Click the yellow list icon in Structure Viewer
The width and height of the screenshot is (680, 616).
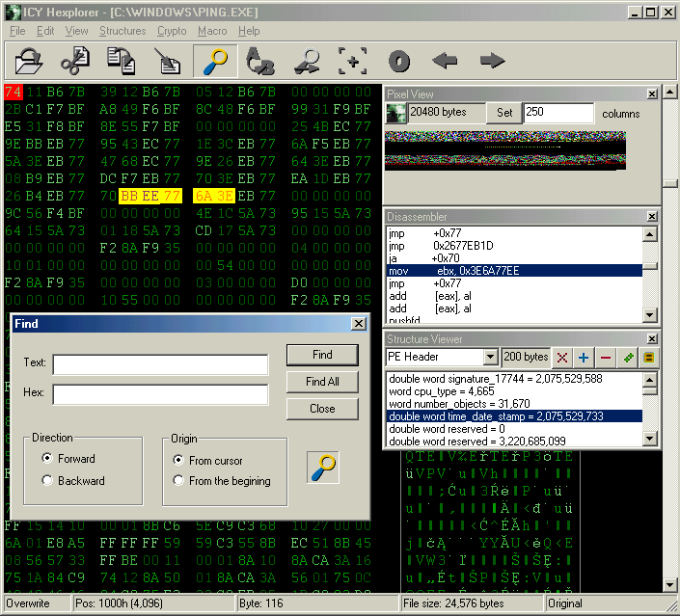[649, 358]
